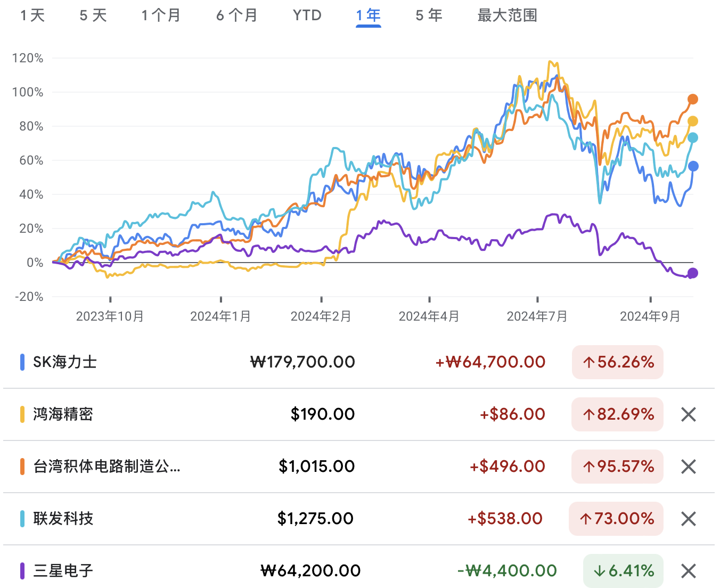720x588 pixels.
Task: Click the orange 台湾积体电路 color marker
Action: (x=22, y=467)
